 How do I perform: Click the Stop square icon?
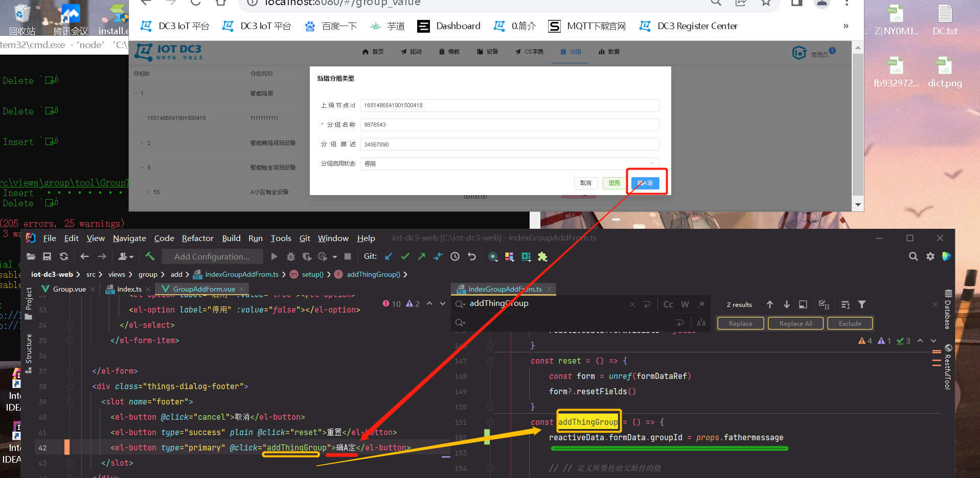pyautogui.click(x=348, y=256)
